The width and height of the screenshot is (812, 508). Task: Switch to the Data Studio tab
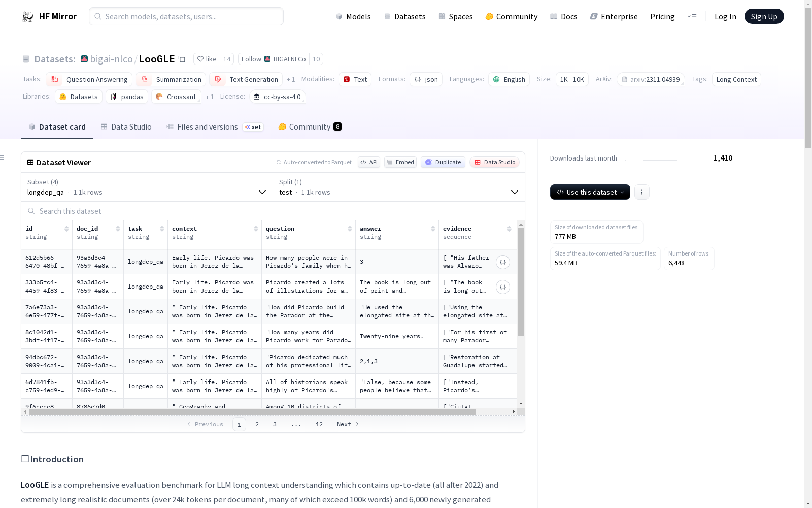pyautogui.click(x=126, y=127)
